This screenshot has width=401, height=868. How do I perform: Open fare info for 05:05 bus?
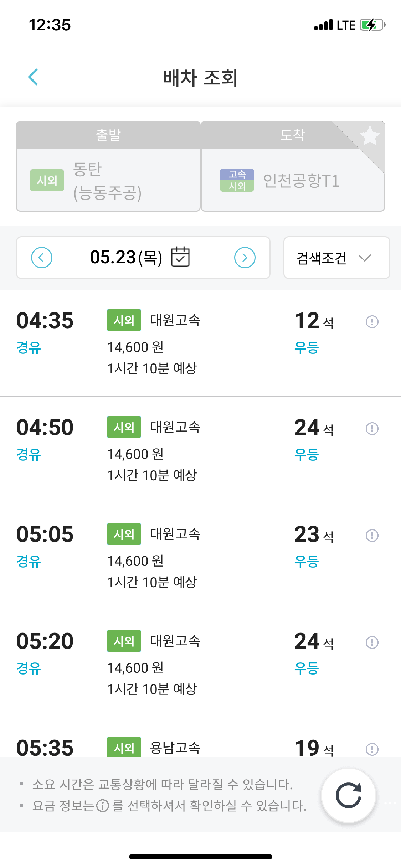click(372, 535)
